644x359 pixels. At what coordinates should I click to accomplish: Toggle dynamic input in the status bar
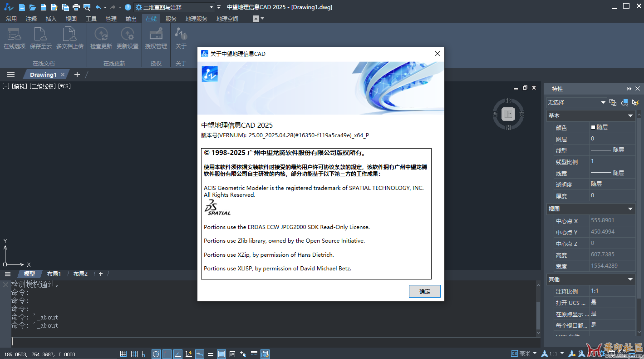tap(200, 354)
